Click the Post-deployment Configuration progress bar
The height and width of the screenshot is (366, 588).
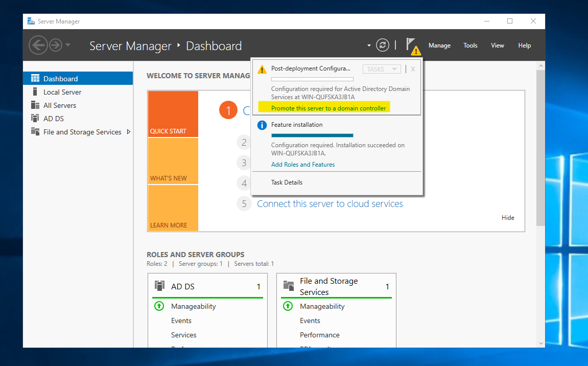(312, 79)
